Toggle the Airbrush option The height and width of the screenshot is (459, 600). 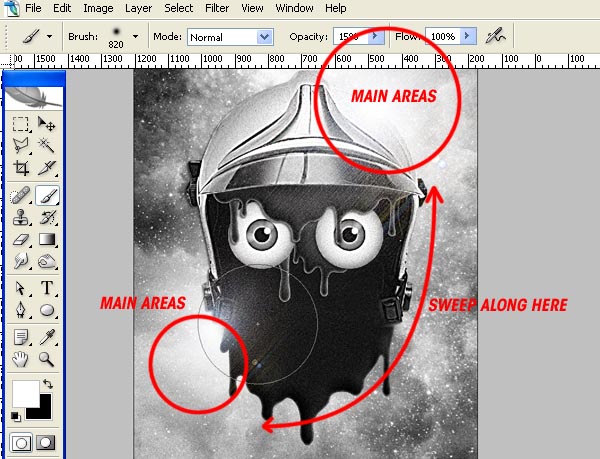(496, 36)
